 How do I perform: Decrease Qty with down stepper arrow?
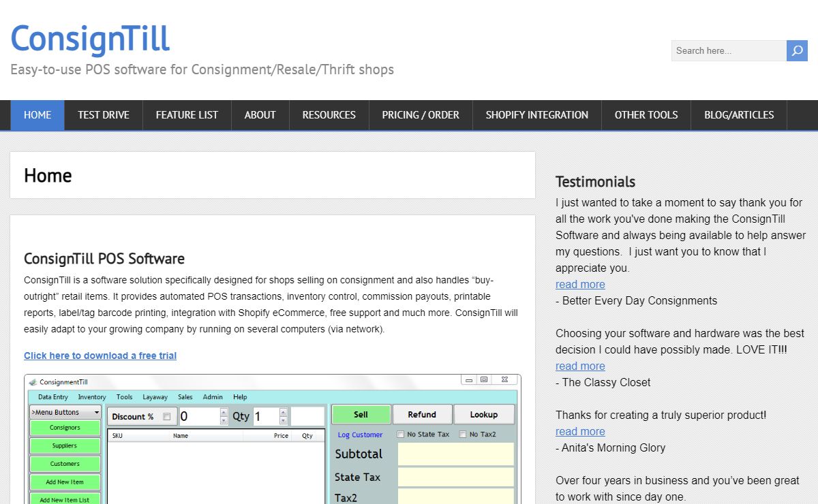(284, 421)
